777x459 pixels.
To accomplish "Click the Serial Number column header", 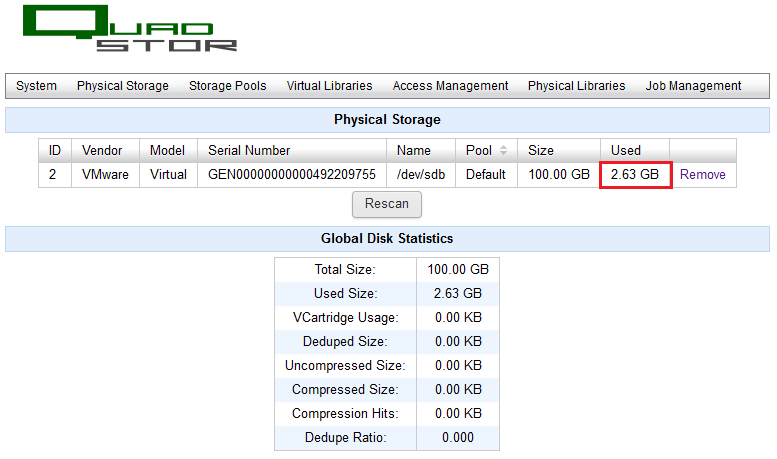I will click(x=292, y=150).
